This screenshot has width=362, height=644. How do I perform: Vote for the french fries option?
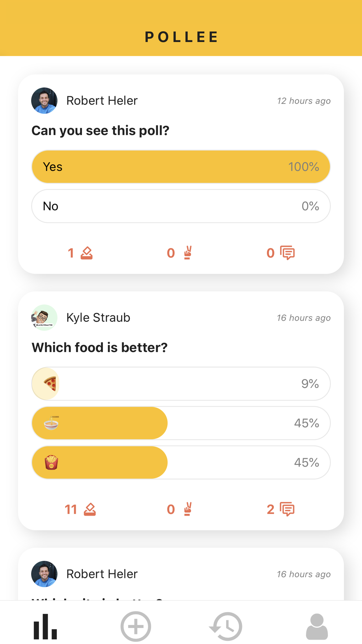pos(181,462)
